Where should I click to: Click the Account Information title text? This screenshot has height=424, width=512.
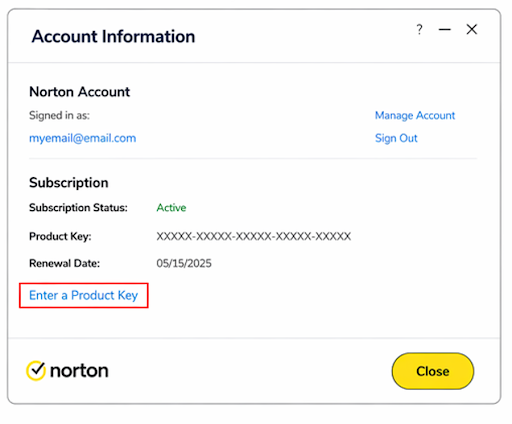[x=113, y=36]
